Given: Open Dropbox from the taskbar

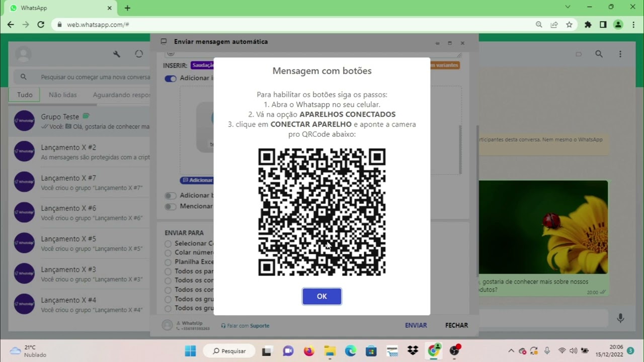Looking at the screenshot, I should (413, 351).
